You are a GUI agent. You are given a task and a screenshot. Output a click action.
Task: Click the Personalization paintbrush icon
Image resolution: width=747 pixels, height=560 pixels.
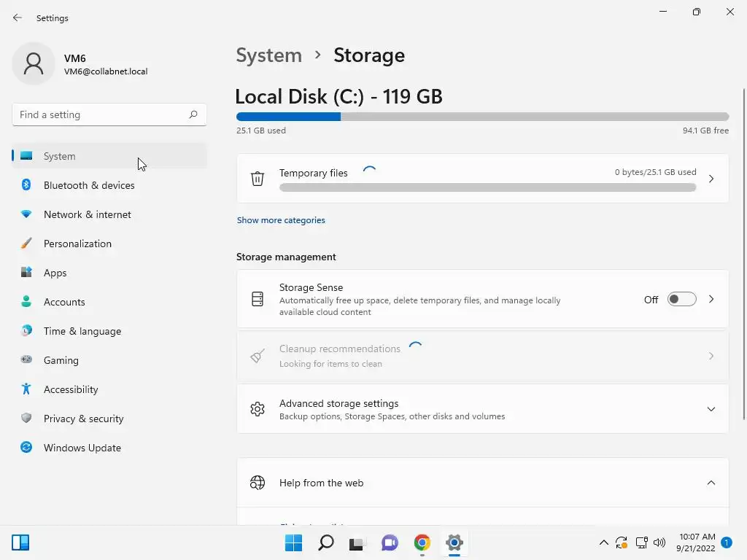[x=26, y=244]
